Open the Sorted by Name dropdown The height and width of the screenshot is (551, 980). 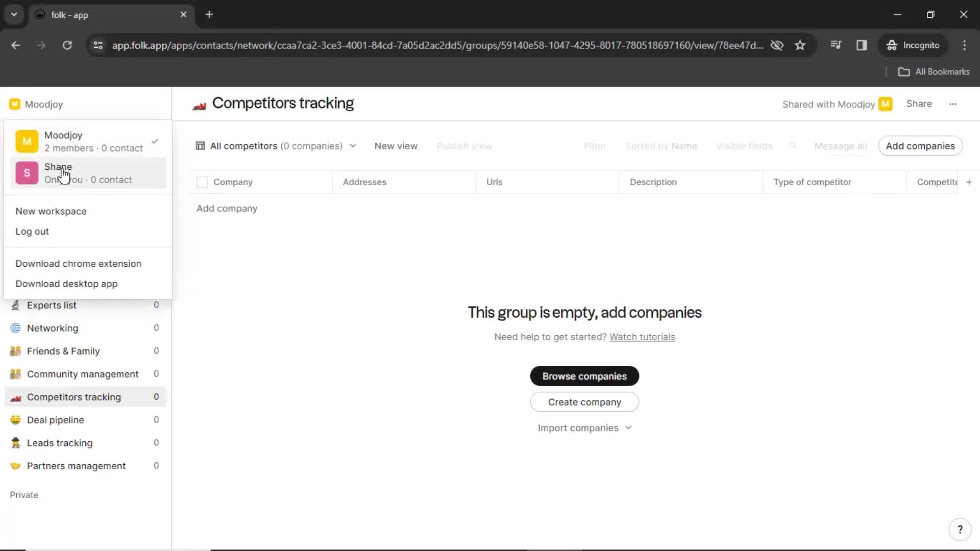pyautogui.click(x=660, y=146)
